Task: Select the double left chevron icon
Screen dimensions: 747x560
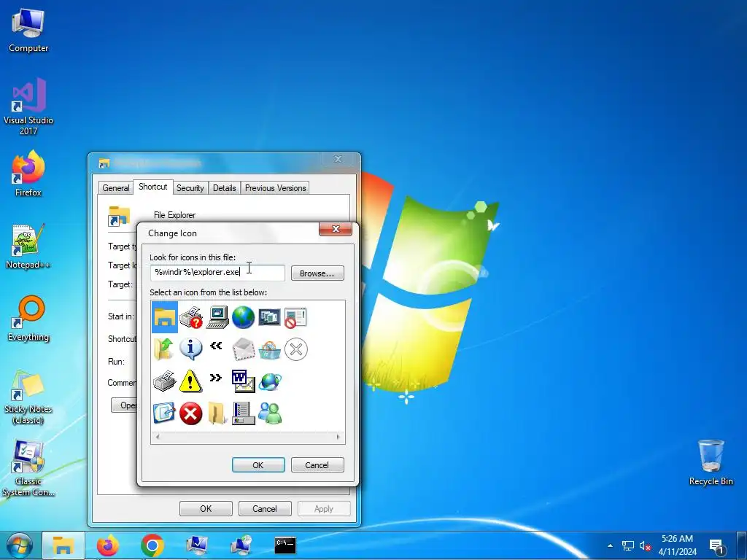Action: 216,346
